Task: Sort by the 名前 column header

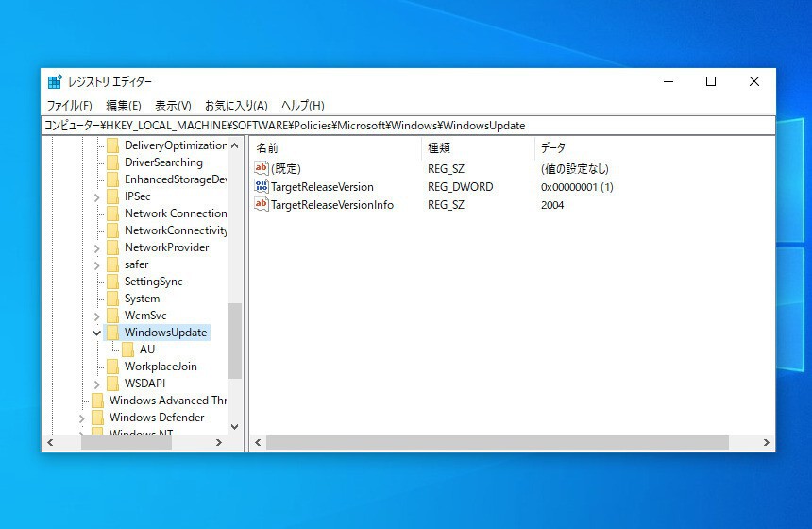Action: coord(336,148)
